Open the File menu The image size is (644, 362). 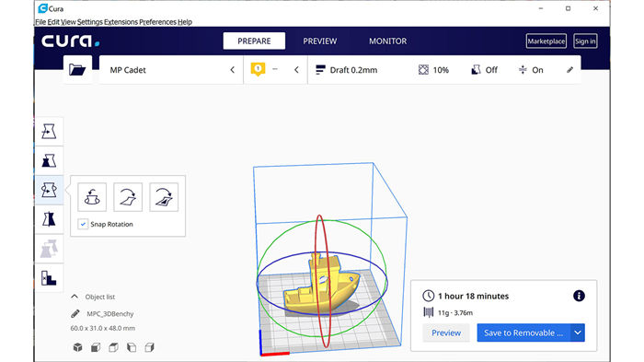[40, 22]
